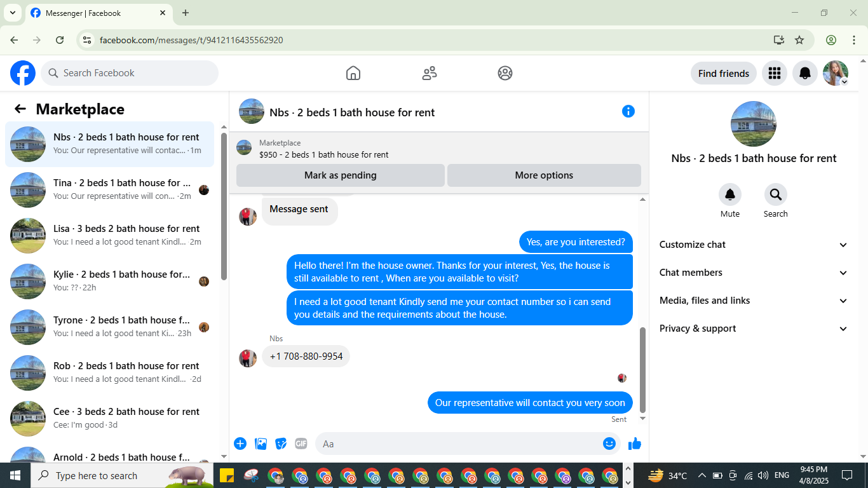
Task: Expand Customize chat section
Action: click(x=754, y=245)
